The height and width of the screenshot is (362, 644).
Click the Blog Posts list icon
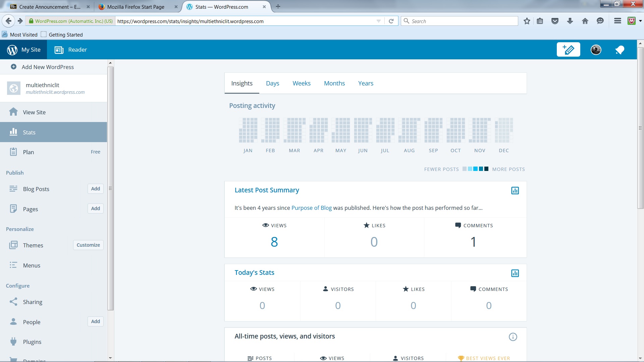tap(13, 189)
